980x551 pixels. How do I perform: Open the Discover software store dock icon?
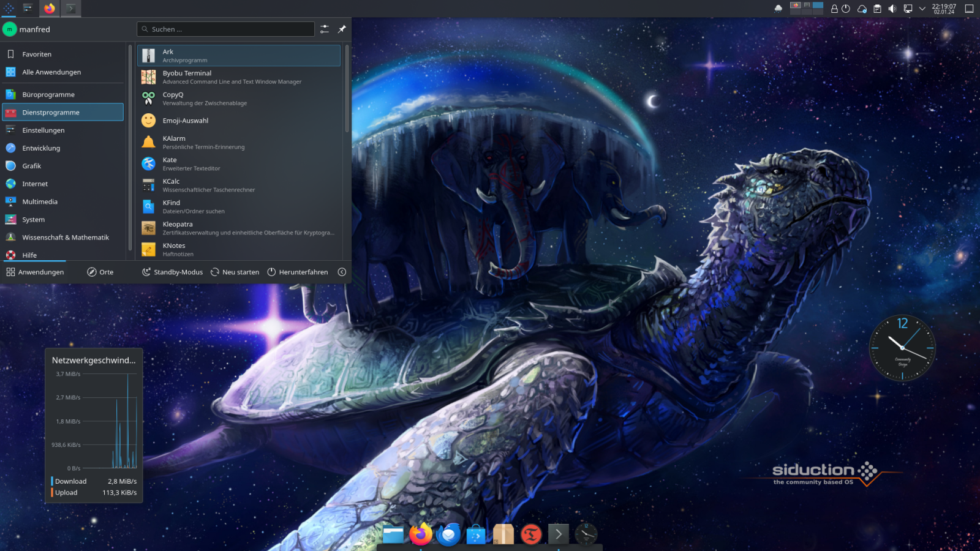click(476, 534)
